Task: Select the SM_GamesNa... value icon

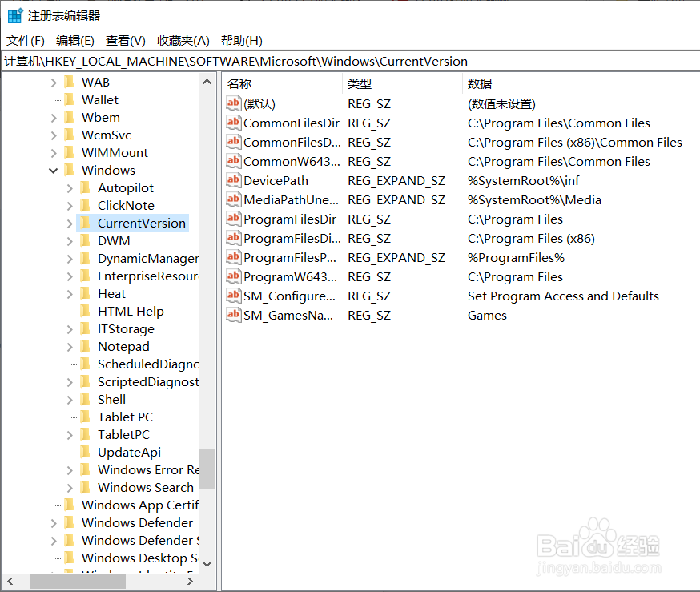Action: [233, 315]
